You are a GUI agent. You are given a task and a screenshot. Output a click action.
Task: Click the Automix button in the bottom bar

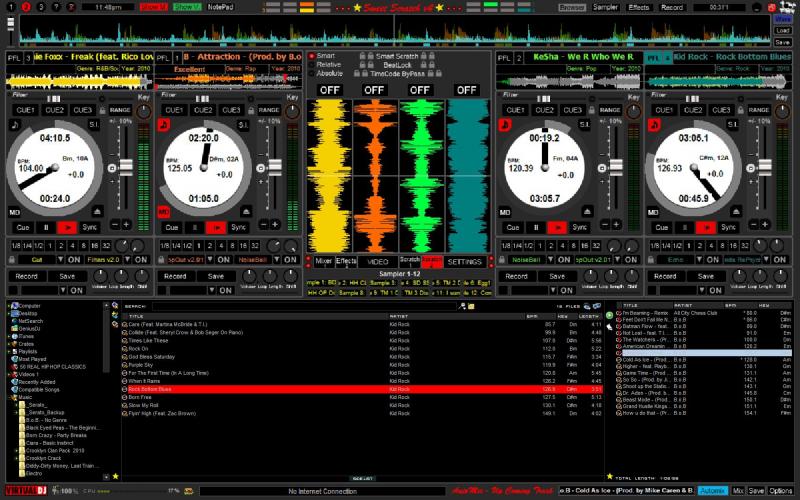click(712, 491)
